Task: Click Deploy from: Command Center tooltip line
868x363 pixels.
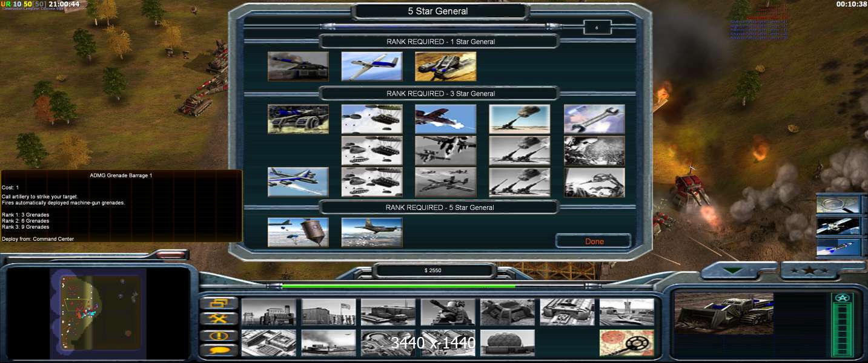Action: 38,239
